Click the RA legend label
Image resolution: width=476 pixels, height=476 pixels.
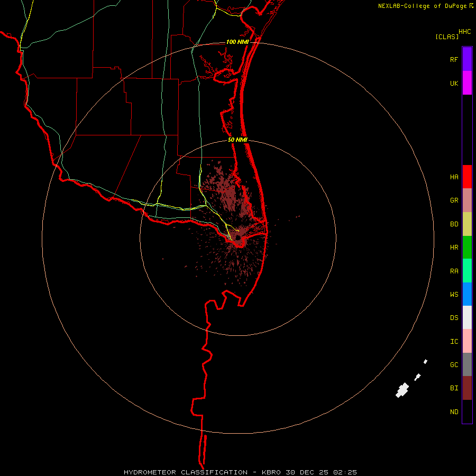point(454,271)
